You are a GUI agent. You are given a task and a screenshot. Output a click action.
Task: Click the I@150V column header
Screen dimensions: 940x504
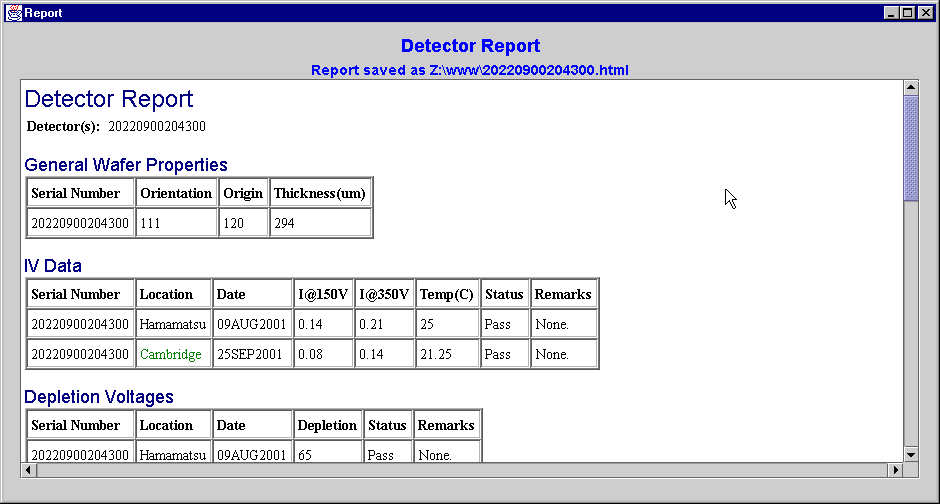pos(323,294)
